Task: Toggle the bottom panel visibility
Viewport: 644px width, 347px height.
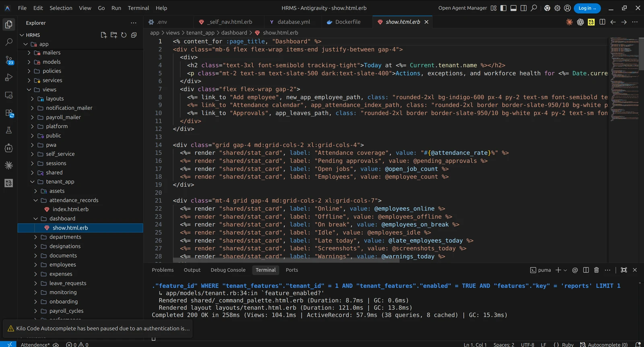Action: (x=514, y=8)
